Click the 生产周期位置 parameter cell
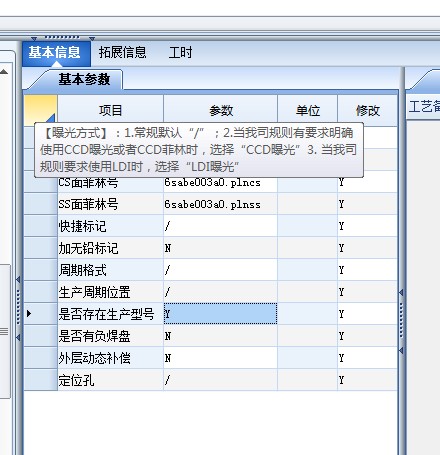 point(220,292)
